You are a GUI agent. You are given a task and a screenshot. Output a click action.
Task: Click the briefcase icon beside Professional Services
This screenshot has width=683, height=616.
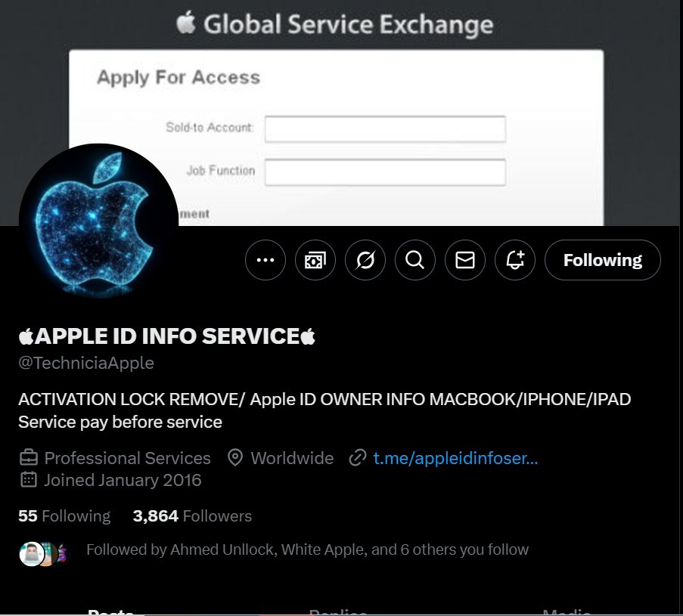pos(29,458)
